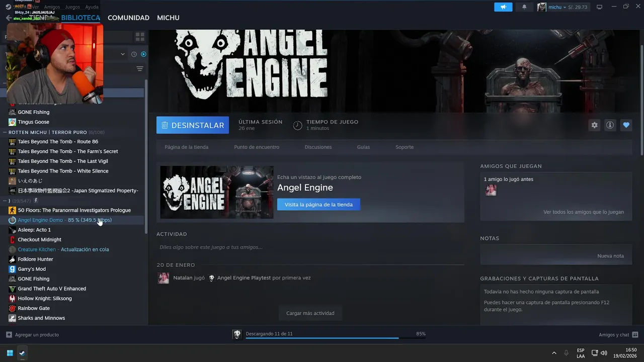
Task: Open the MICHU profile tab
Action: 168,18
